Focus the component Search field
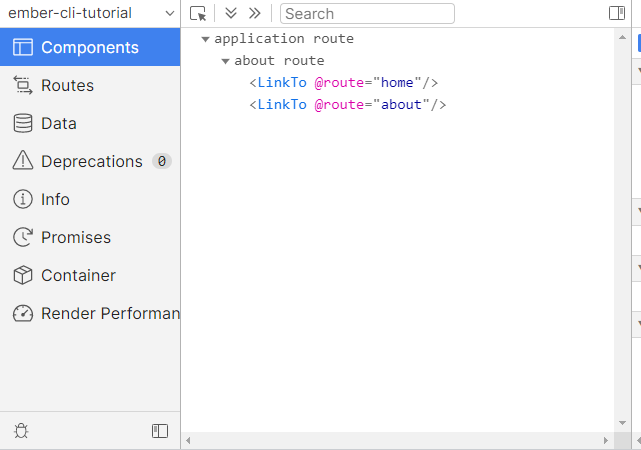Screen dimensions: 641x450 (x=367, y=13)
